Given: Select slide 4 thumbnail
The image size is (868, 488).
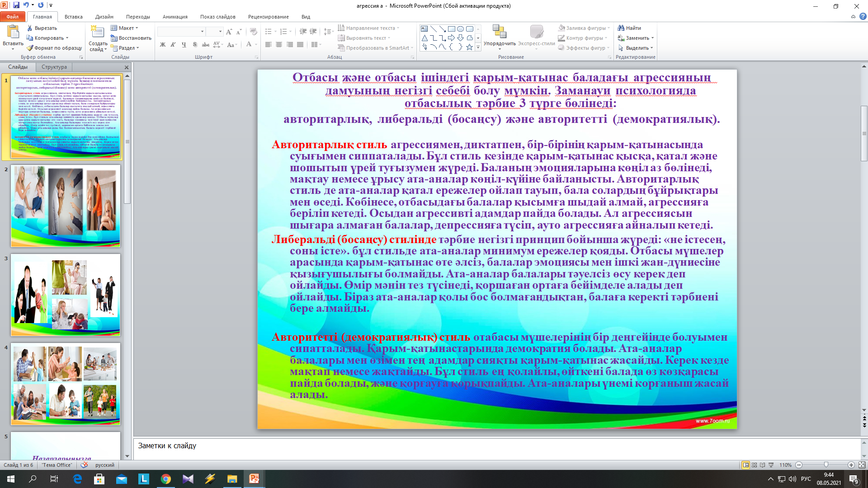Looking at the screenshot, I should (x=66, y=384).
